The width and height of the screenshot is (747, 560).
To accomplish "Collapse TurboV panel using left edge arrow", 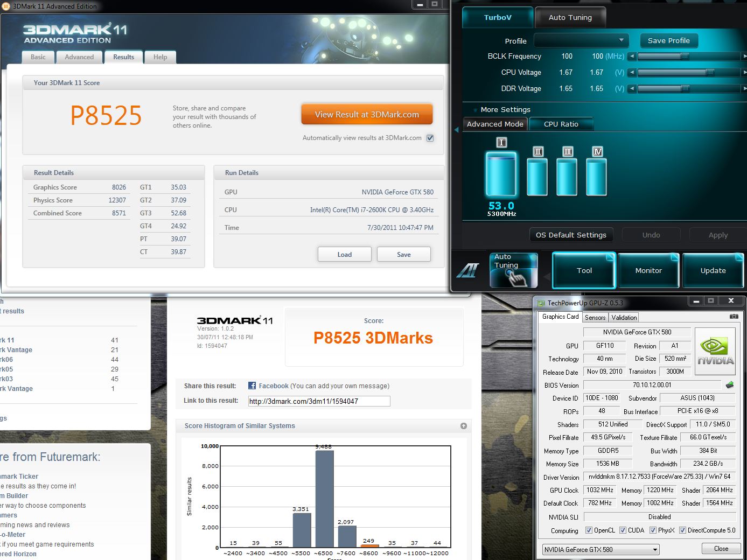I will pyautogui.click(x=457, y=130).
